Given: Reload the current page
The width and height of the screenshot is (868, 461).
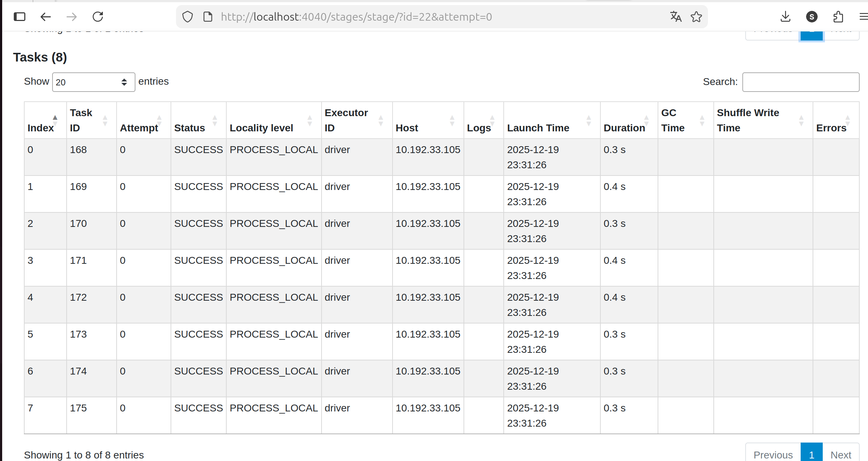Looking at the screenshot, I should 98,17.
